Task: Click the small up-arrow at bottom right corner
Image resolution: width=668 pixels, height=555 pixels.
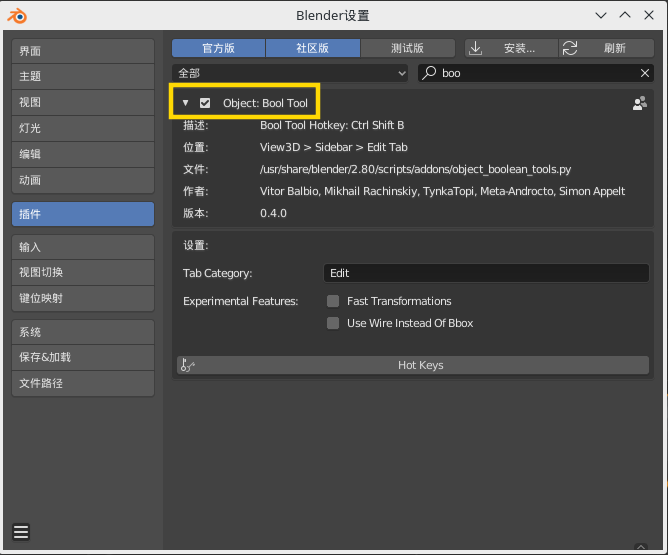Action: 641,546
